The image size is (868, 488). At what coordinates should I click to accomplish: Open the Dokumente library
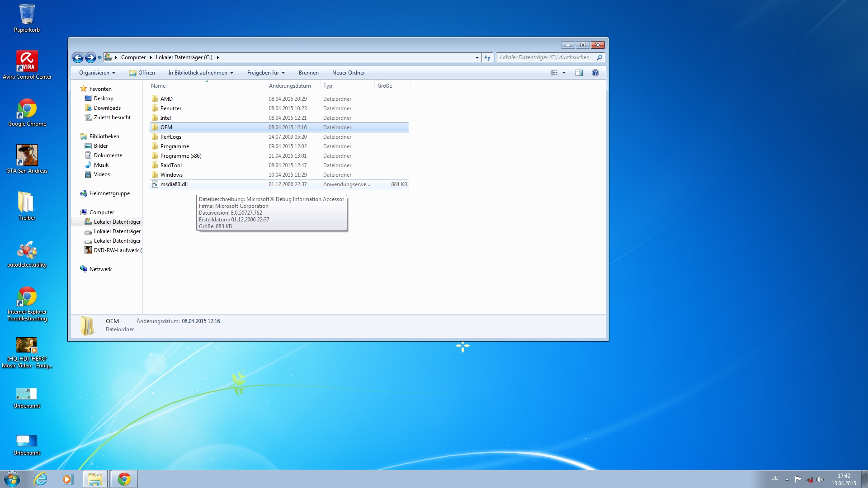[x=108, y=155]
